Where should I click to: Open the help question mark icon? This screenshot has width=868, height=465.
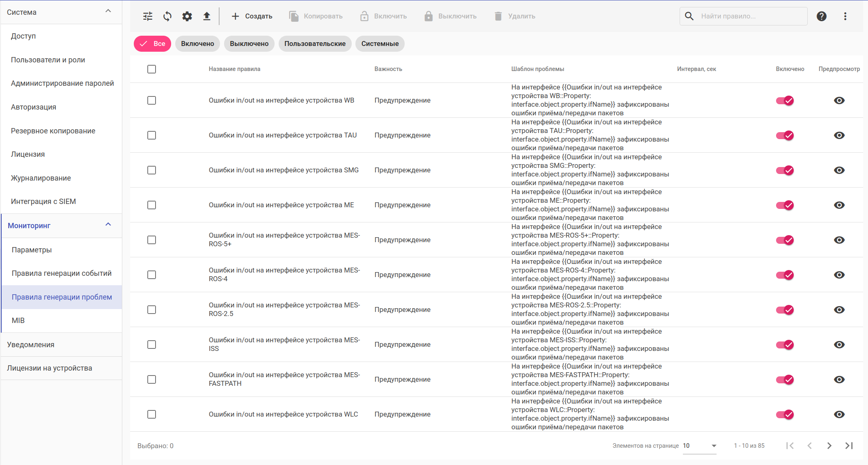(x=821, y=16)
